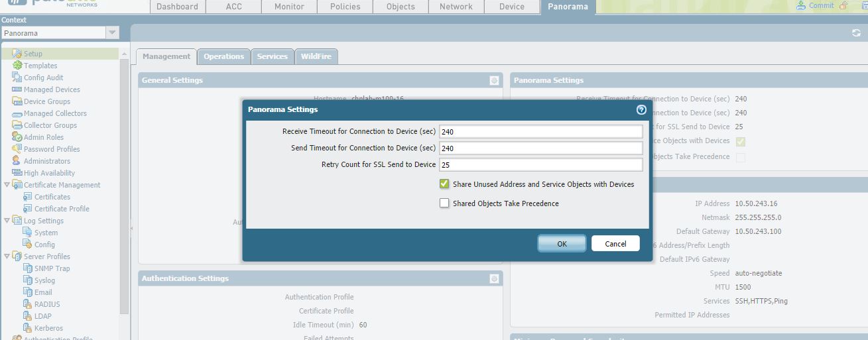Click the lock icon beside Commit
The width and height of the screenshot is (868, 340).
[x=843, y=5]
